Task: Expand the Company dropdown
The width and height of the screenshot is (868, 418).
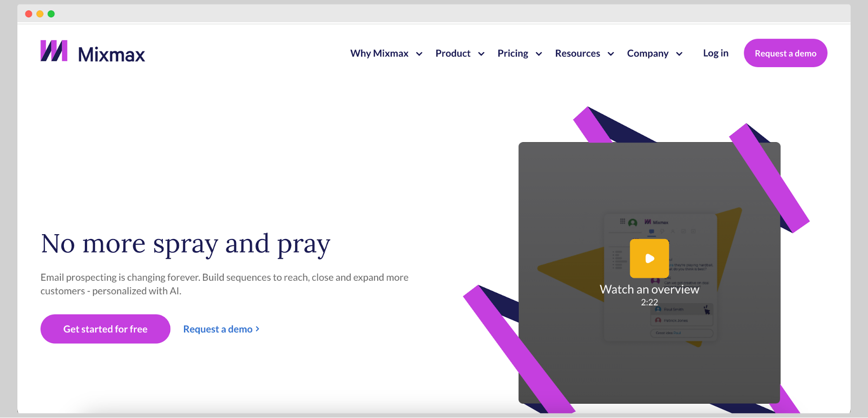Action: click(654, 53)
